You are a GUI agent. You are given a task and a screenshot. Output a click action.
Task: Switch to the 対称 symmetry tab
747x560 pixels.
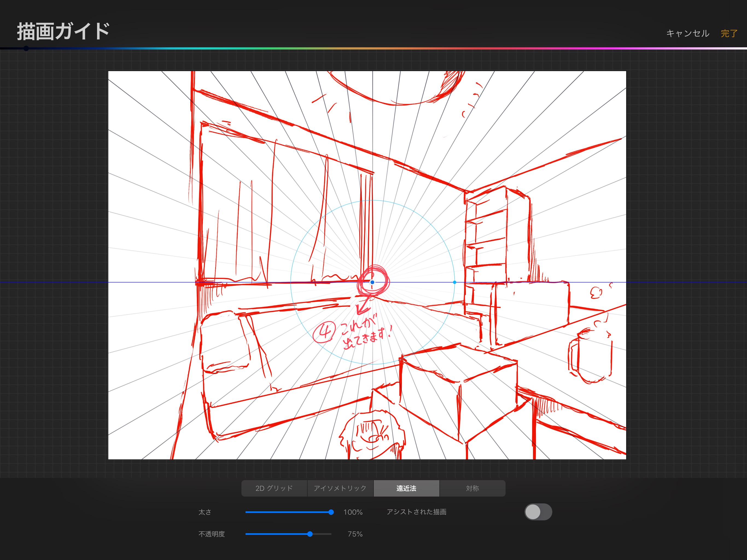point(472,488)
